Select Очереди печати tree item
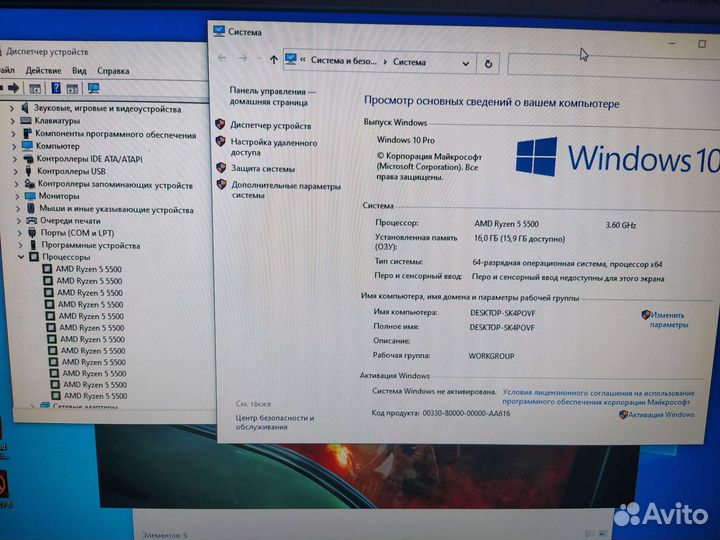 [70, 221]
